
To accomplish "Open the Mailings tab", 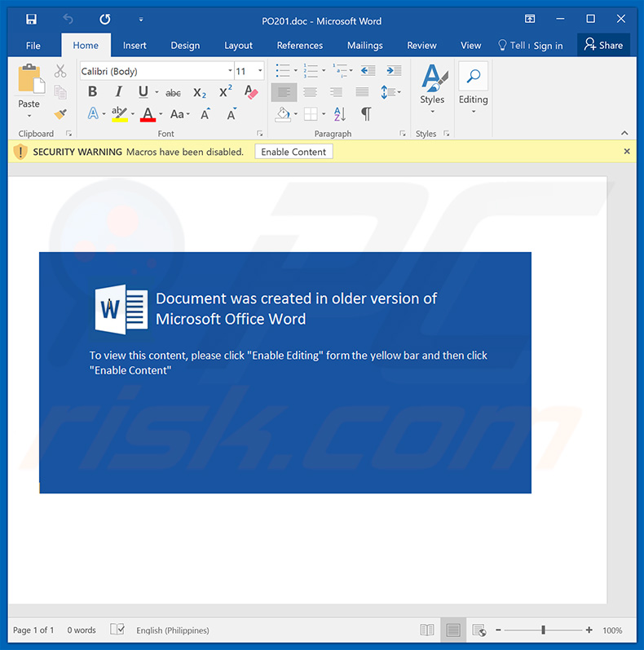I will click(x=364, y=46).
